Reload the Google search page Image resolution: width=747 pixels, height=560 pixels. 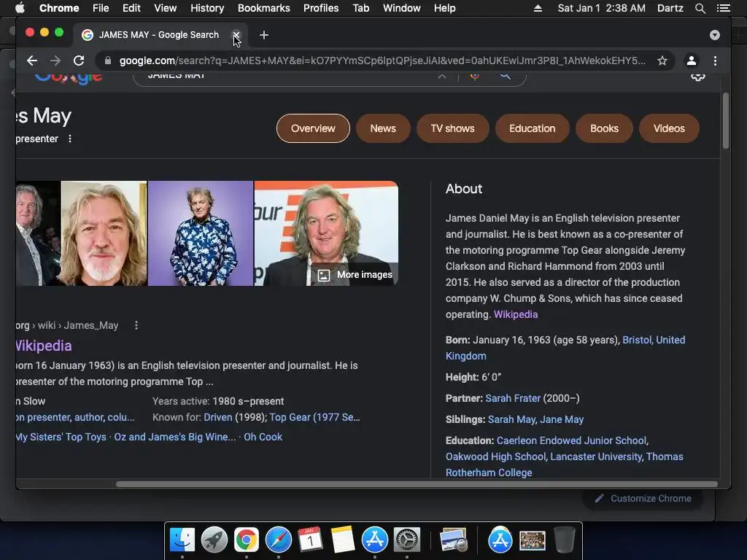pyautogui.click(x=79, y=61)
